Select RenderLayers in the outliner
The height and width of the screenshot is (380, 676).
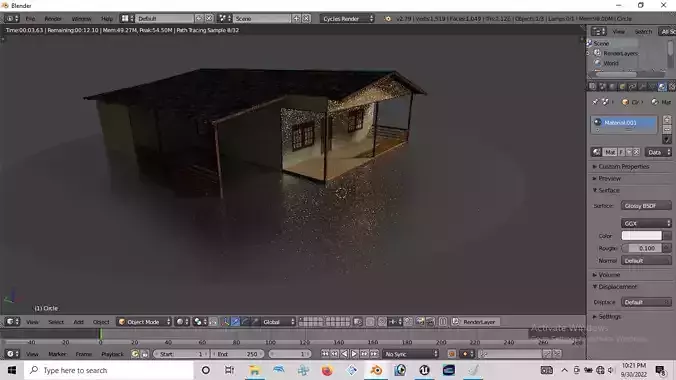[620, 53]
